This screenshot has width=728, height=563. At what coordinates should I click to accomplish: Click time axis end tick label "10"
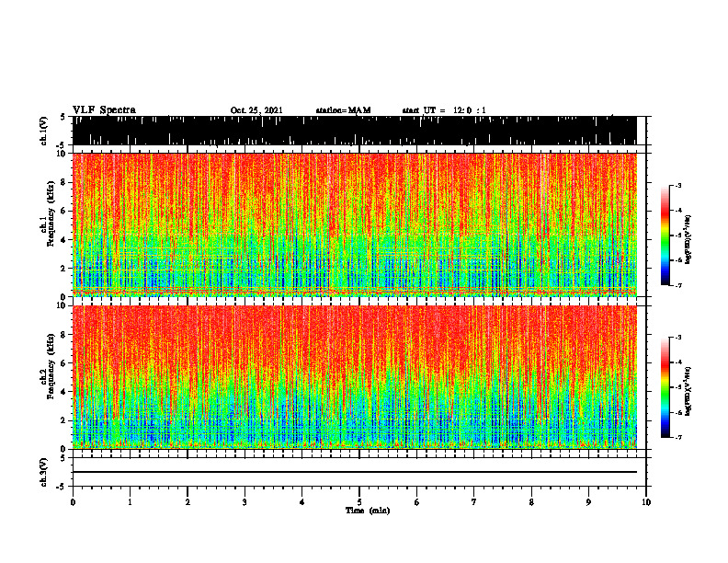646,502
